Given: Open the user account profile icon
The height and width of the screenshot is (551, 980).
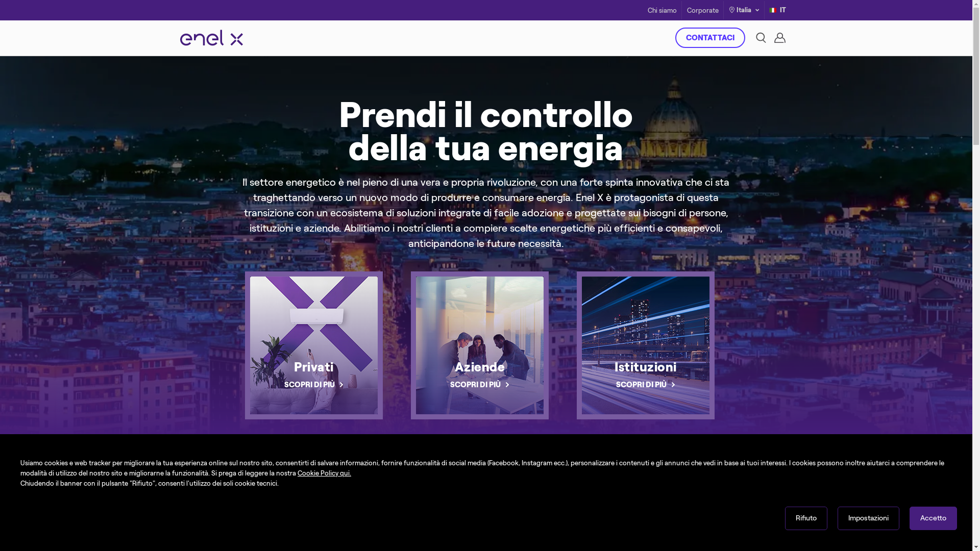Looking at the screenshot, I should (779, 38).
